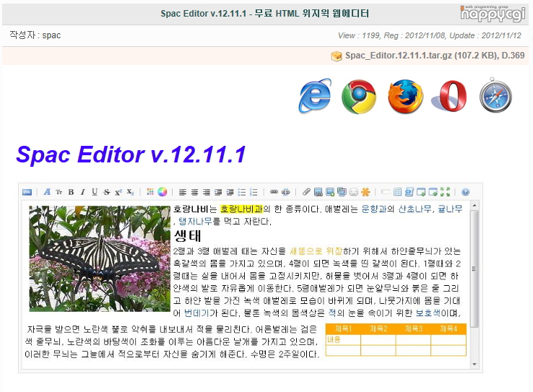
Task: Click the author text 작성자 : spac
Action: (35, 35)
